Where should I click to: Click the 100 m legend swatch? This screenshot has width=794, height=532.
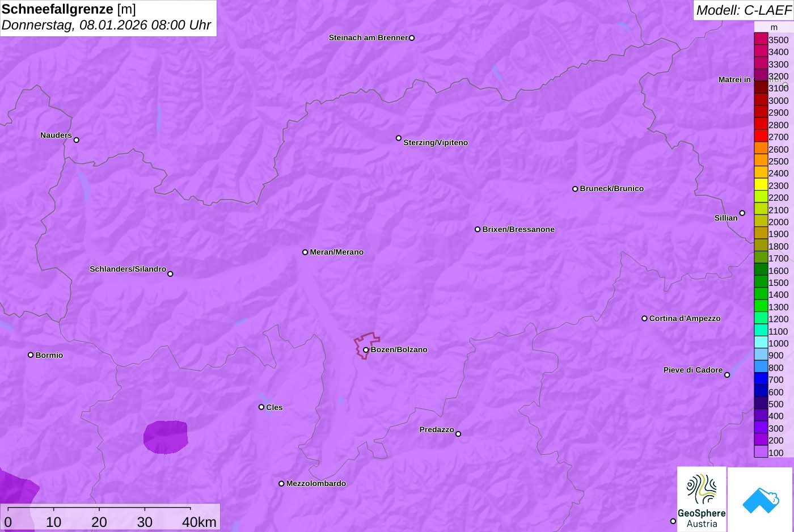[761, 451]
